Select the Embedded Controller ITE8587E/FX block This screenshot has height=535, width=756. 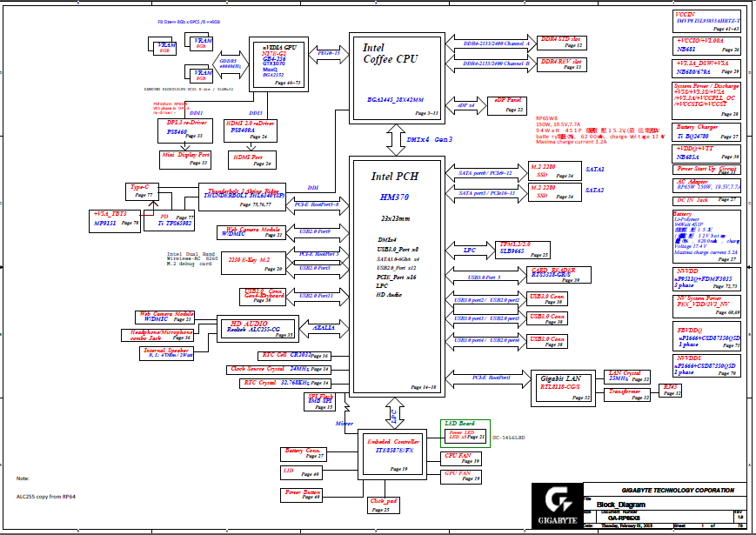(x=392, y=454)
